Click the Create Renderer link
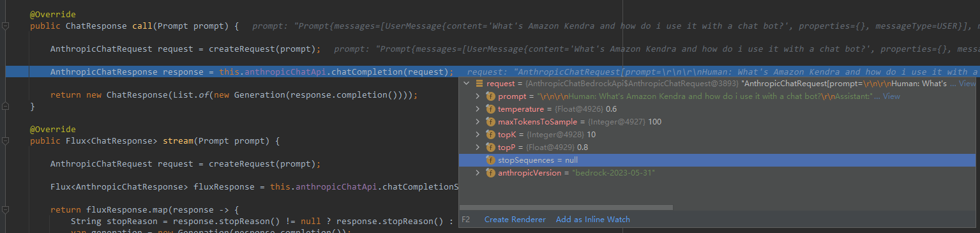The height and width of the screenshot is (233, 980). tap(515, 220)
